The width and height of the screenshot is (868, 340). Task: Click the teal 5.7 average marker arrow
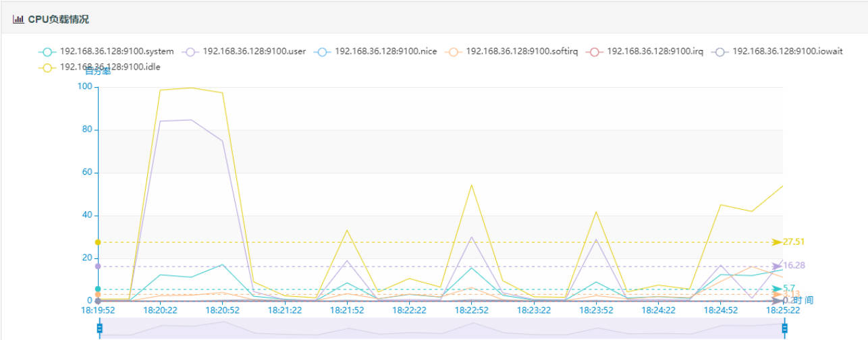[x=778, y=289]
